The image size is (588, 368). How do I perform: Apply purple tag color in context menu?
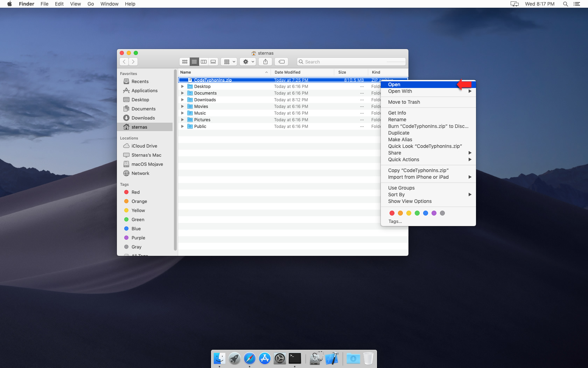(434, 213)
